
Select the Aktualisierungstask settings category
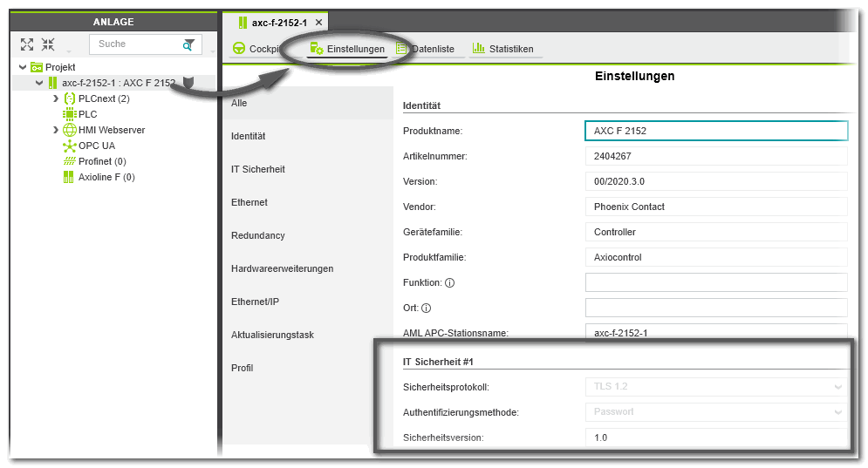308,336
